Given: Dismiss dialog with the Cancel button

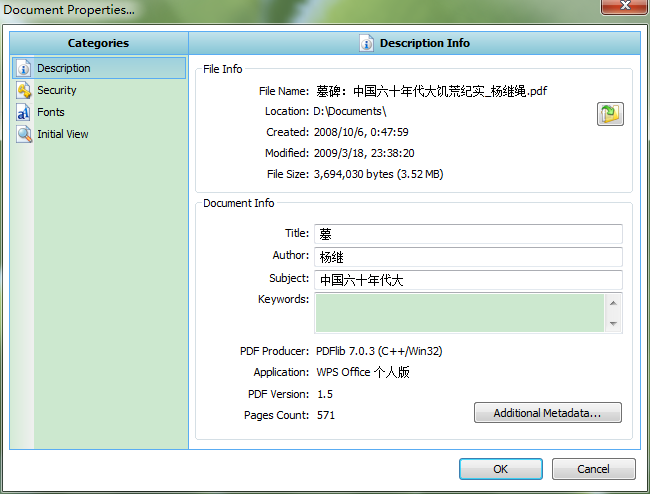Looking at the screenshot, I should 593,469.
